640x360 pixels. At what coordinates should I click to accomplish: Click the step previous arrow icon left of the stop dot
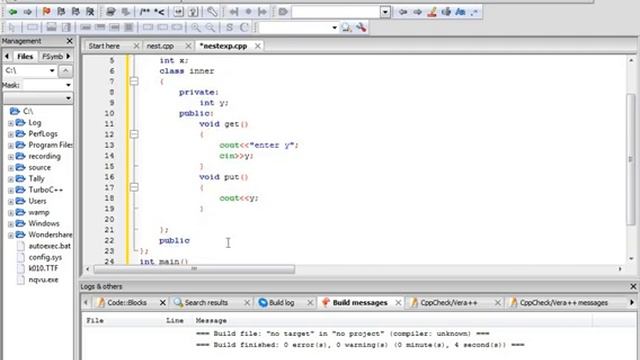pyautogui.click(x=234, y=12)
